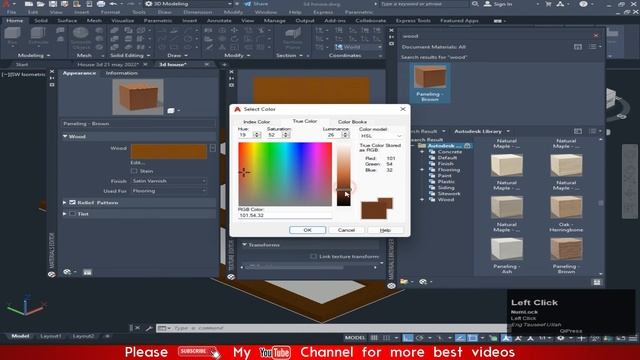
Task: Click the RGB Color input field
Action: coord(285,215)
